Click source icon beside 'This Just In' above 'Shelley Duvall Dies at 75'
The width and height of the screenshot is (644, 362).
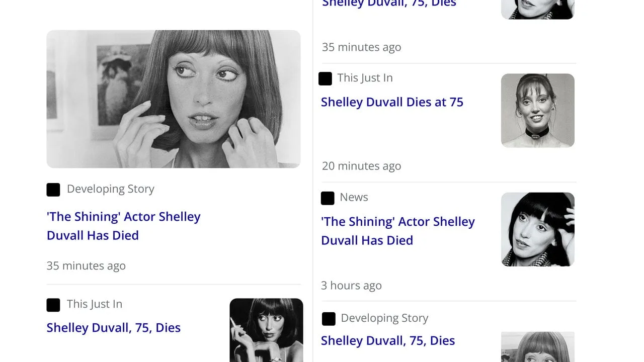(325, 78)
